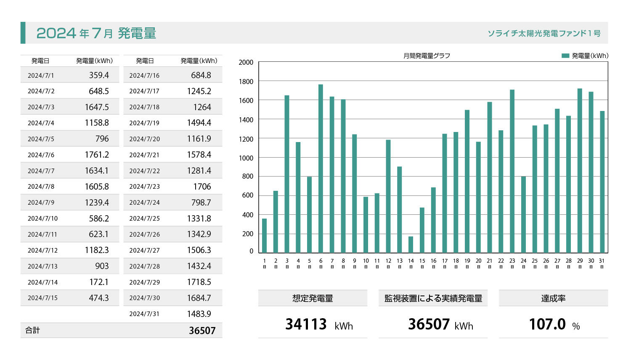
Task: Click the bar for day 29
Action: [580, 171]
